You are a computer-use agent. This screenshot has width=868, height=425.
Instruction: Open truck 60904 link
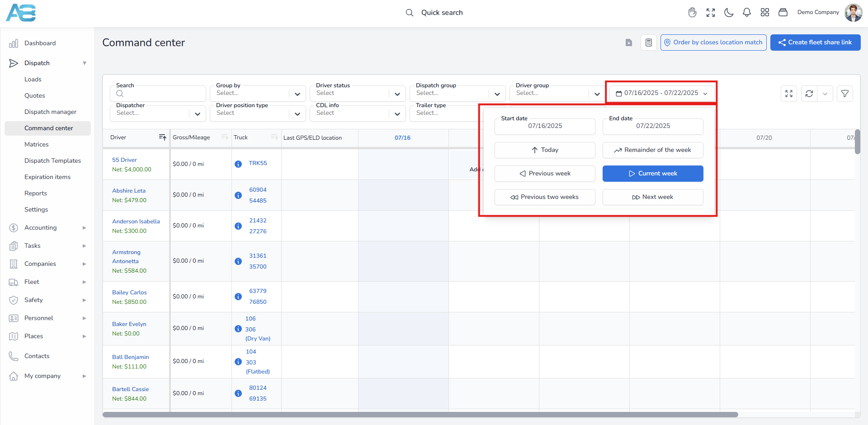click(258, 190)
